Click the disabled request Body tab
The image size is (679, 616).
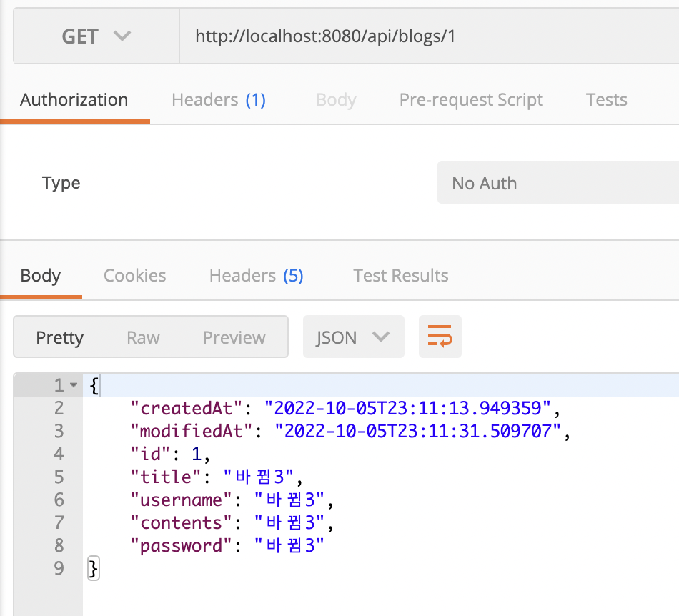[x=337, y=100]
